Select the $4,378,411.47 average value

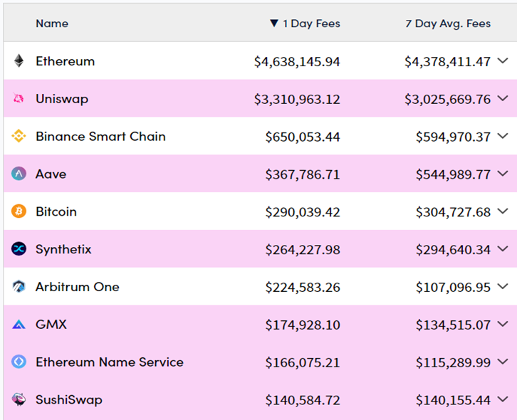pyautogui.click(x=447, y=62)
